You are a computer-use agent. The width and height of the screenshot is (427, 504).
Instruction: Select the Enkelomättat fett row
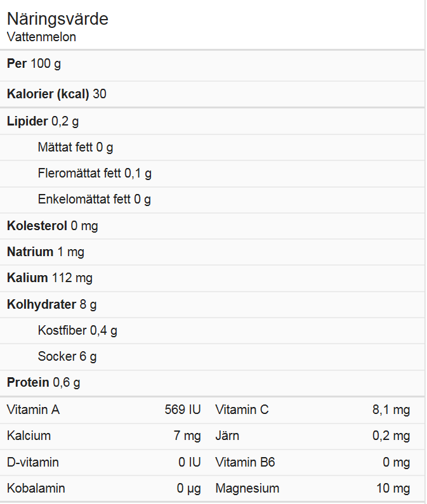[95, 200]
